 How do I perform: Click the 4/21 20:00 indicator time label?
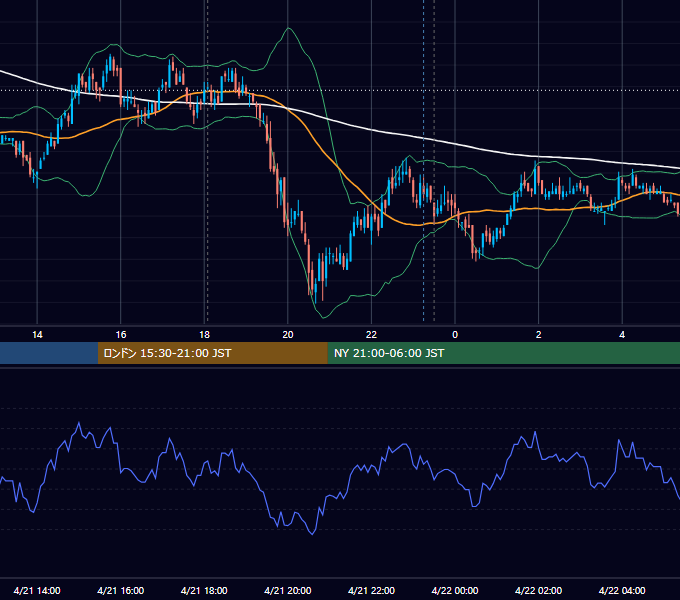coord(288,590)
